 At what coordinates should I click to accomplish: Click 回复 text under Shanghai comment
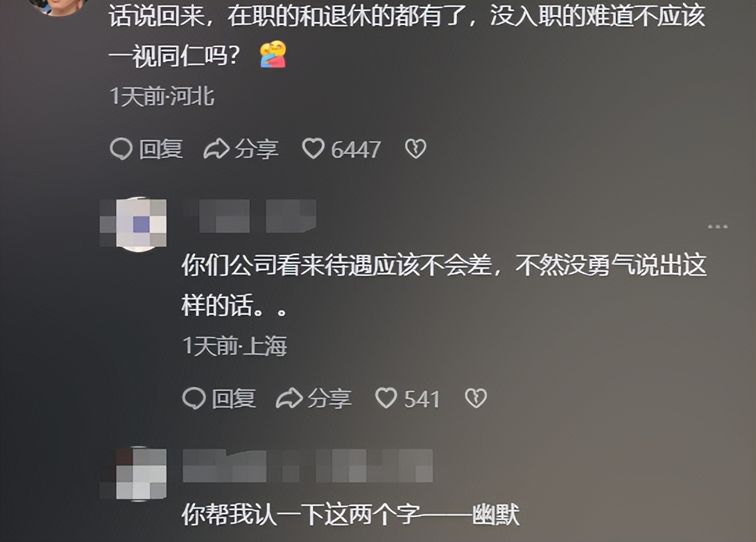[234, 399]
